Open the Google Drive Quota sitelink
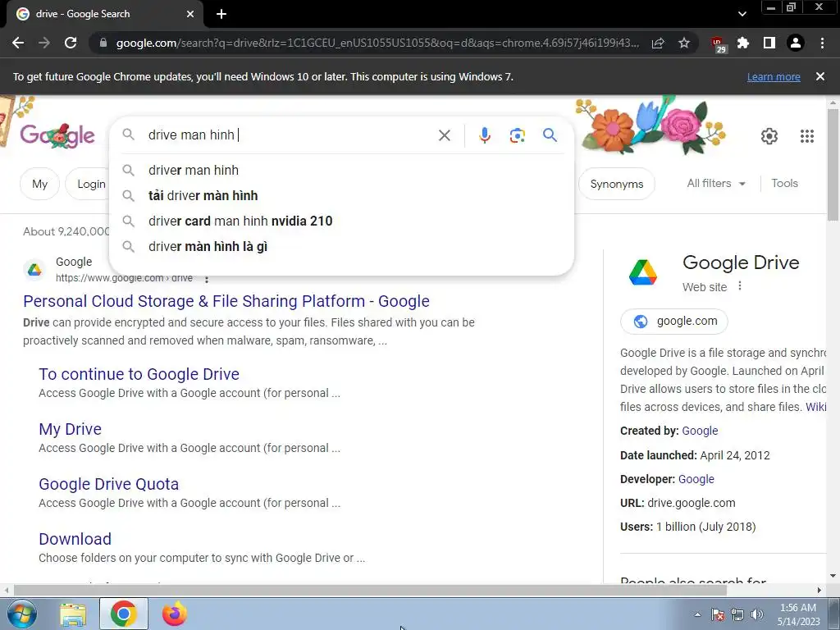 click(x=109, y=484)
